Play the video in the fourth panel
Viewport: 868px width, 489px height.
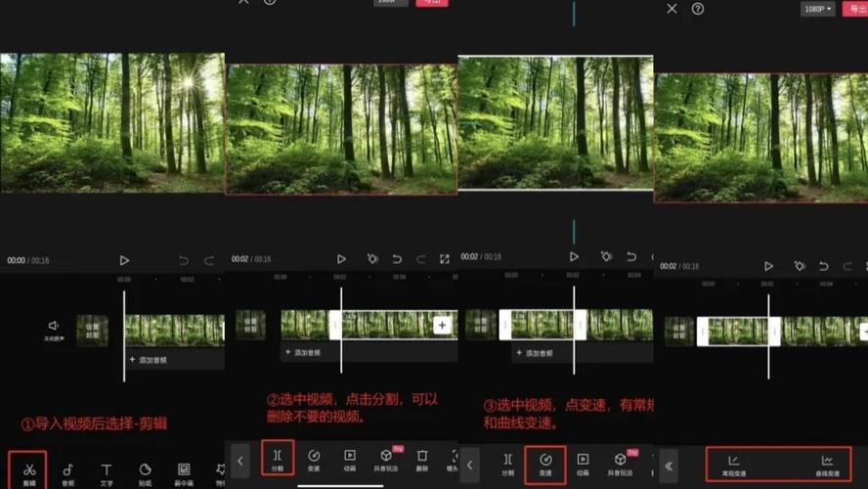(x=768, y=266)
